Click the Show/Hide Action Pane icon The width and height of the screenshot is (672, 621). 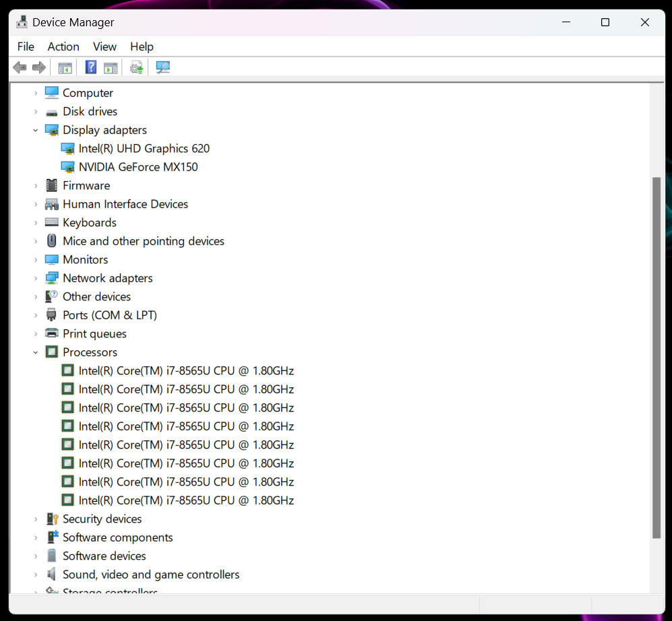[111, 67]
